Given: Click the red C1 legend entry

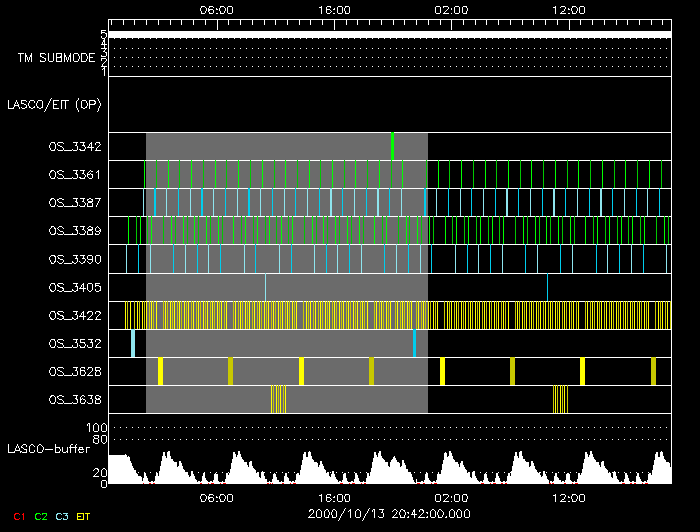Looking at the screenshot, I should tap(19, 516).
